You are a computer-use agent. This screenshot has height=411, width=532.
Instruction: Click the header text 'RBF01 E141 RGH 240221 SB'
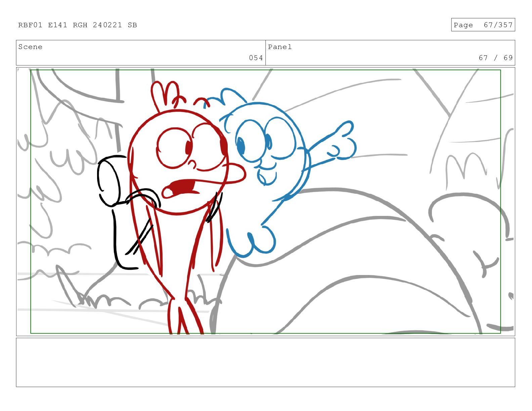click(78, 25)
